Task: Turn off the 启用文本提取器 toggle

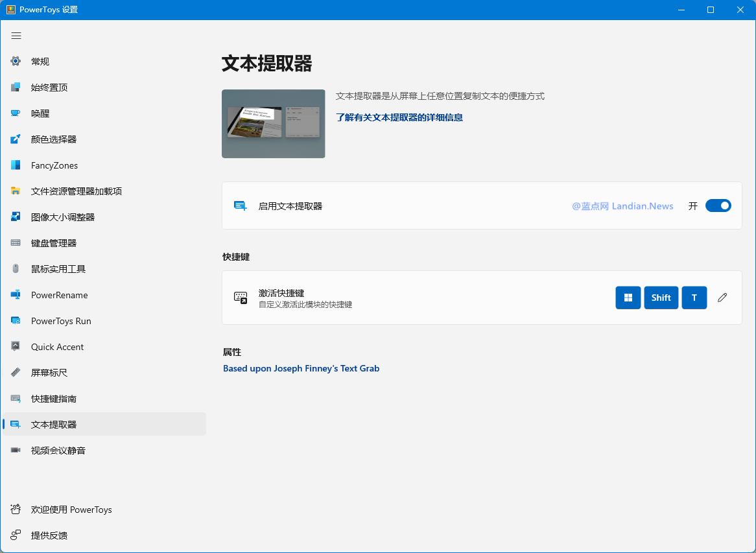Action: 718,206
